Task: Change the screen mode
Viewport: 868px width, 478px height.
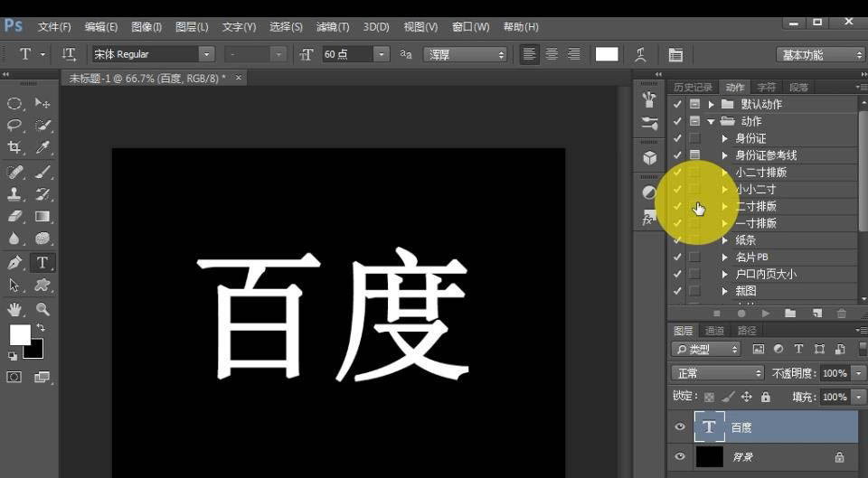Action: click(x=42, y=378)
